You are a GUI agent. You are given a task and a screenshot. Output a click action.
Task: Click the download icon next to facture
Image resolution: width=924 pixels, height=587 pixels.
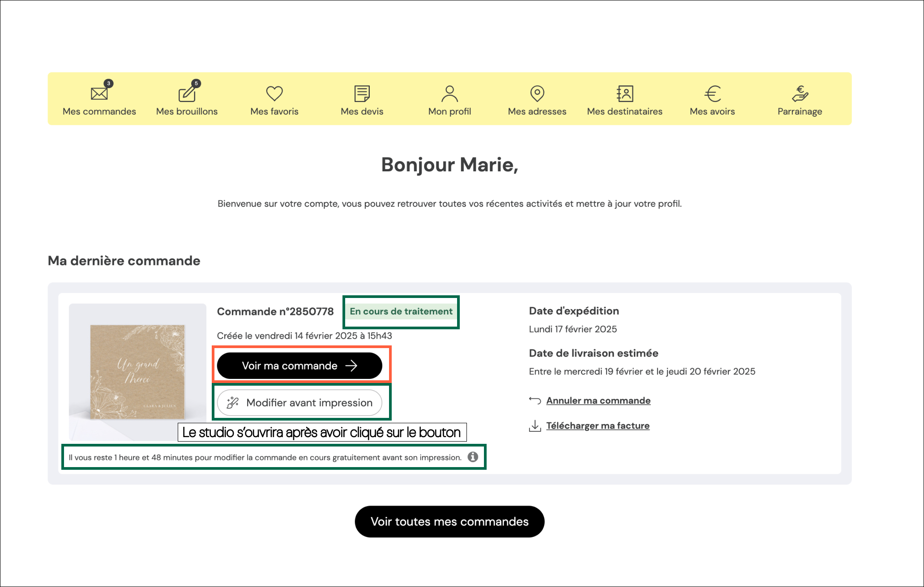(x=535, y=425)
